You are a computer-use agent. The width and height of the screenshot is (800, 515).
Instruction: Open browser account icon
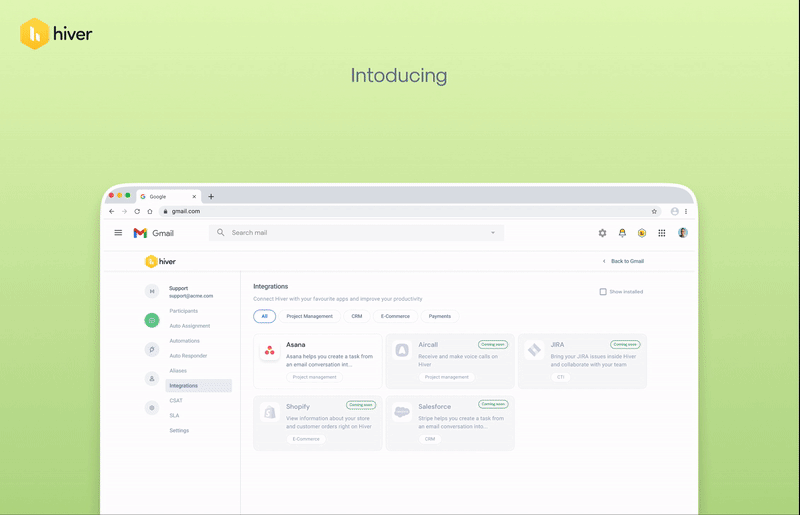[x=674, y=211]
